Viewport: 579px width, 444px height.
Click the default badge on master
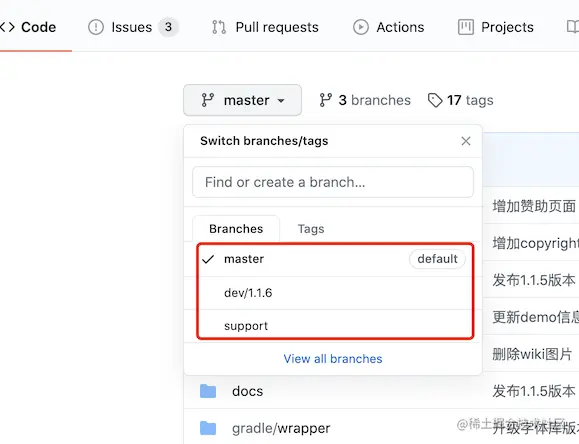437,259
